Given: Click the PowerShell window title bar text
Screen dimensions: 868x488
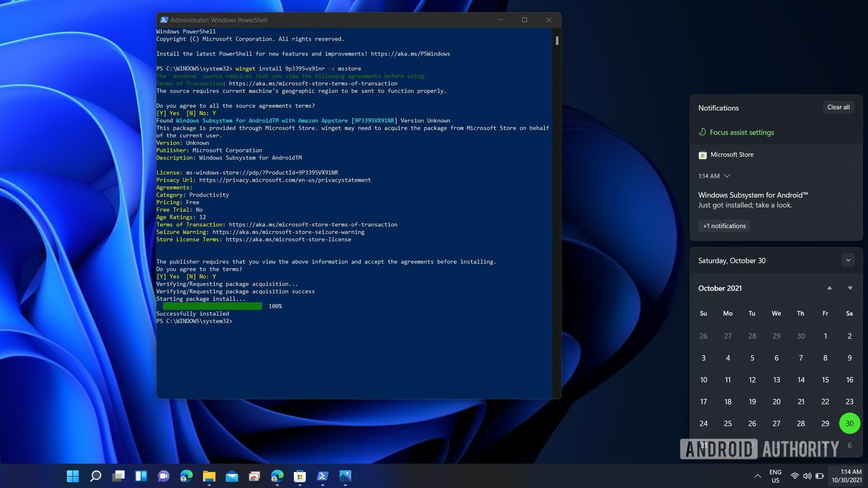Looking at the screenshot, I should click(x=218, y=20).
